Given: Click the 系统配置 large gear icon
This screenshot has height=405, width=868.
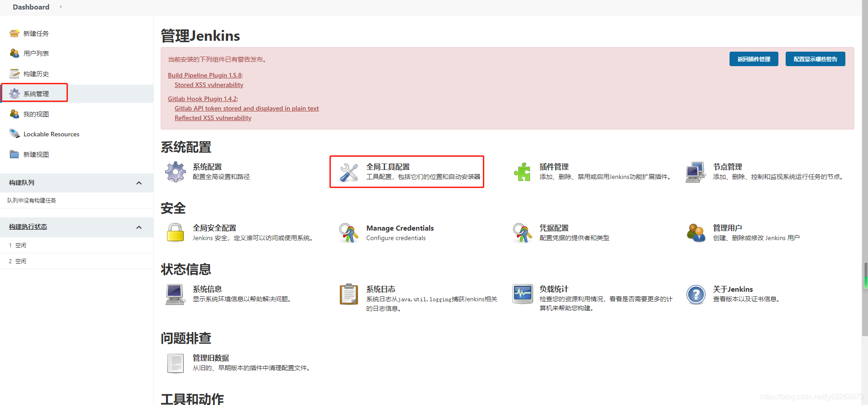Looking at the screenshot, I should (175, 172).
